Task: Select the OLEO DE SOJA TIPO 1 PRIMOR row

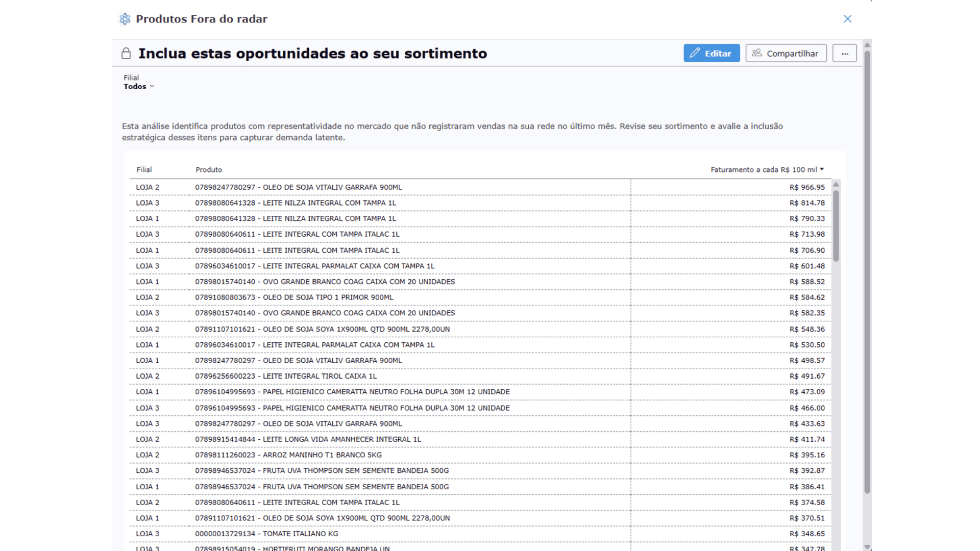Action: click(328, 297)
